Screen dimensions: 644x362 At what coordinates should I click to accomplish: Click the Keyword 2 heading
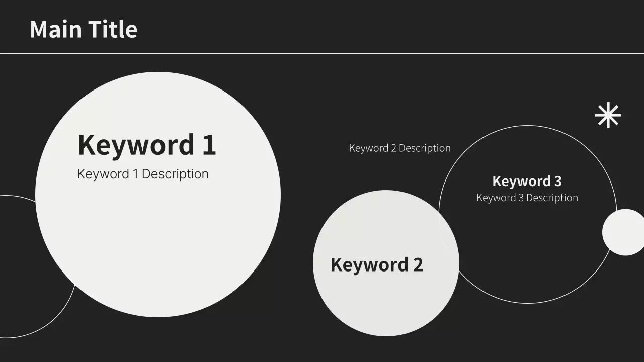click(x=376, y=264)
